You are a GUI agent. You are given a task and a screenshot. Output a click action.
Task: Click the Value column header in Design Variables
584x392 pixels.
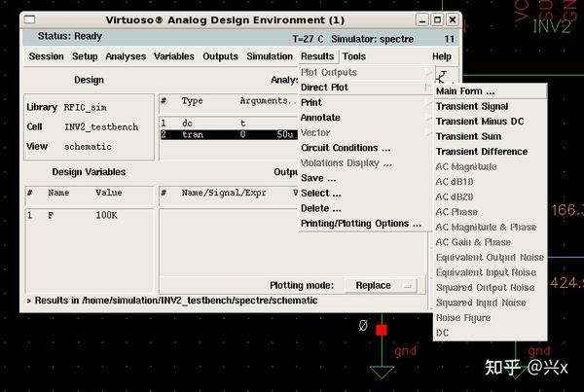(x=109, y=193)
